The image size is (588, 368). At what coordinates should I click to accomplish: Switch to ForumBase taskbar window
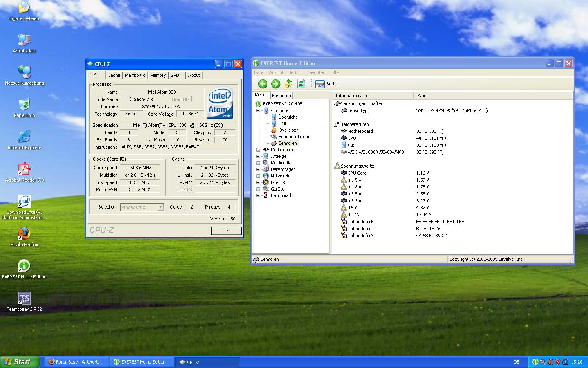76,362
